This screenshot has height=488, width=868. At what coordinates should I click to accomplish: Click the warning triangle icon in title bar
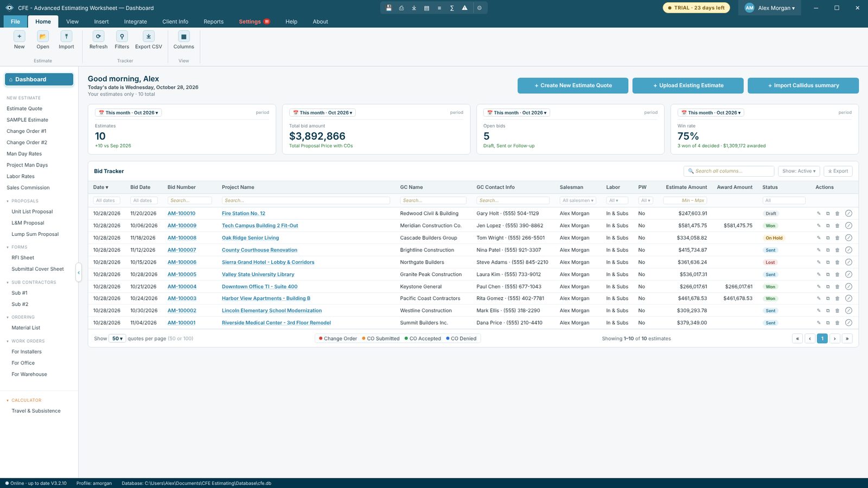point(464,8)
